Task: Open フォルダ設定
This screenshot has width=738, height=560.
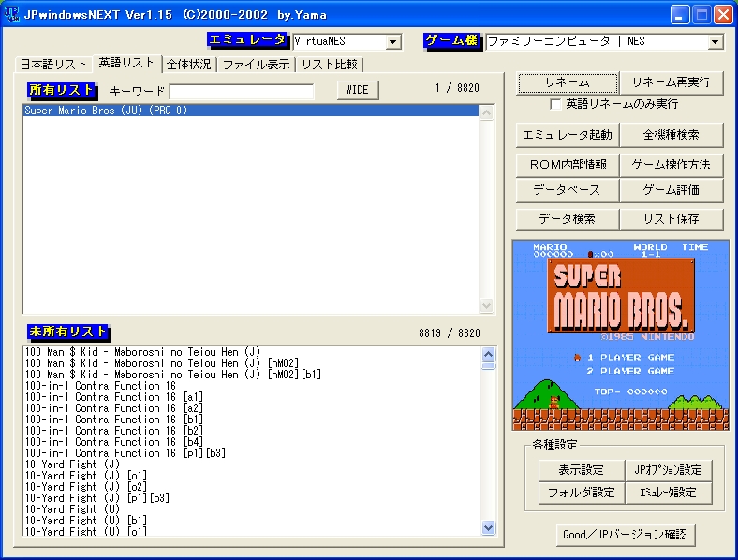Action: 582,493
